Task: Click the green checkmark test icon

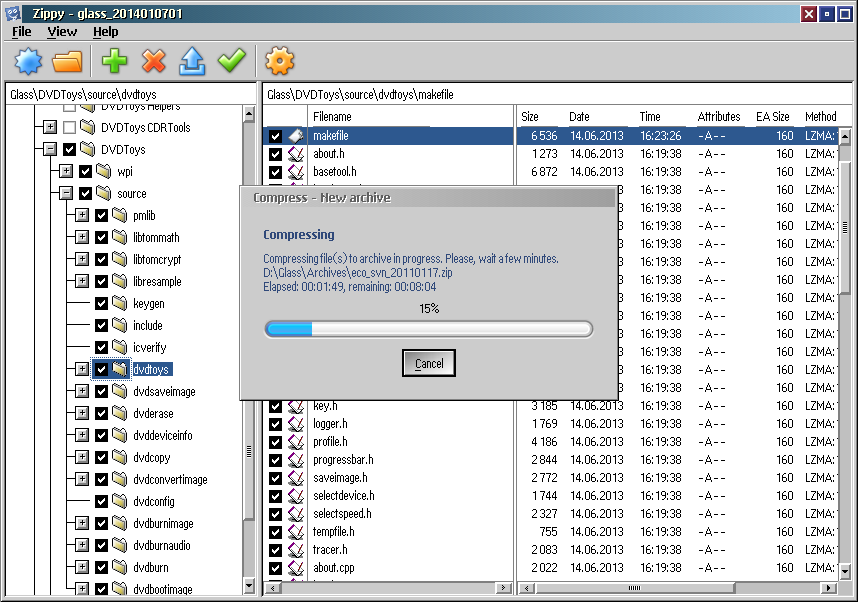Action: point(232,62)
